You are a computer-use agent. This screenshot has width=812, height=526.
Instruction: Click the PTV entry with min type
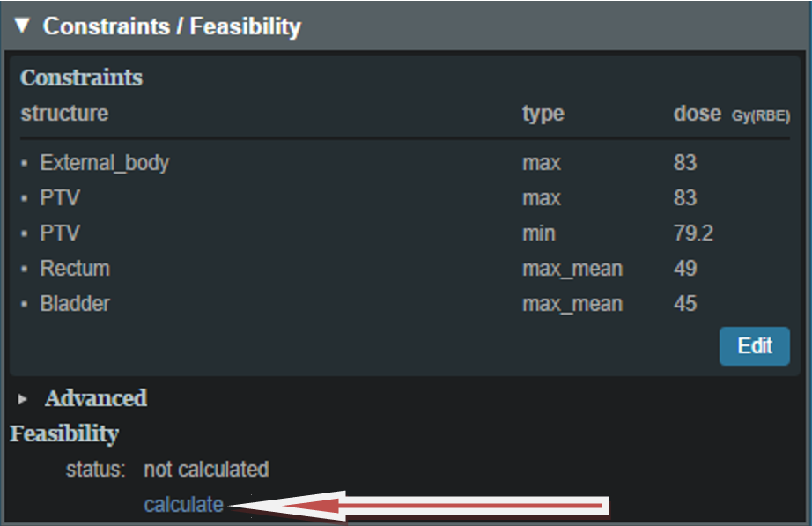(x=60, y=233)
